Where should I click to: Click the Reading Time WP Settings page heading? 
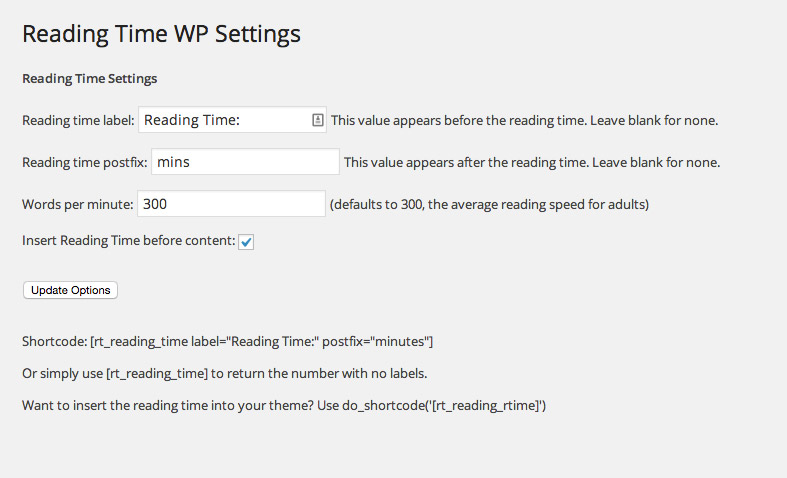pyautogui.click(x=161, y=34)
